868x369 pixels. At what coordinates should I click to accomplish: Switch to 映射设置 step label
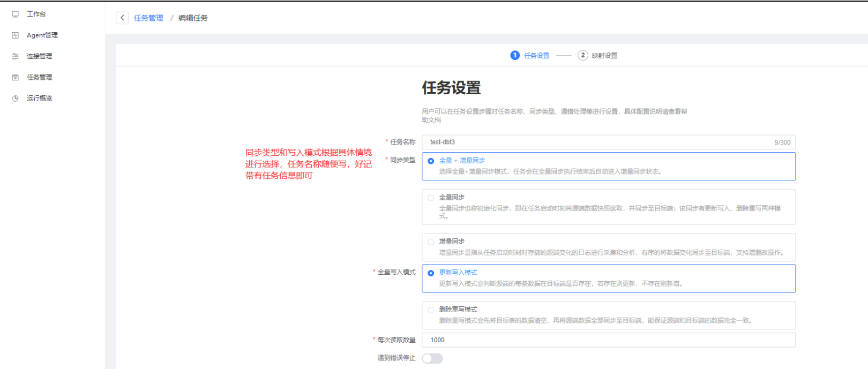(x=604, y=56)
